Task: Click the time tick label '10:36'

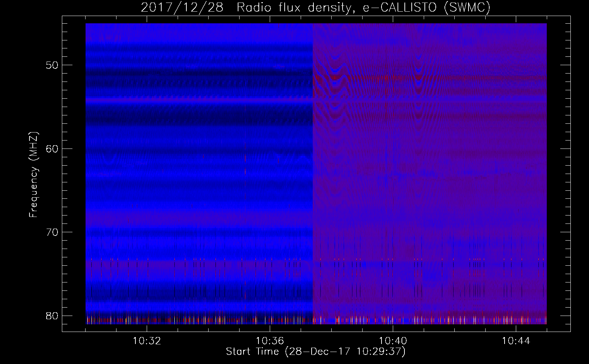Action: pos(270,341)
